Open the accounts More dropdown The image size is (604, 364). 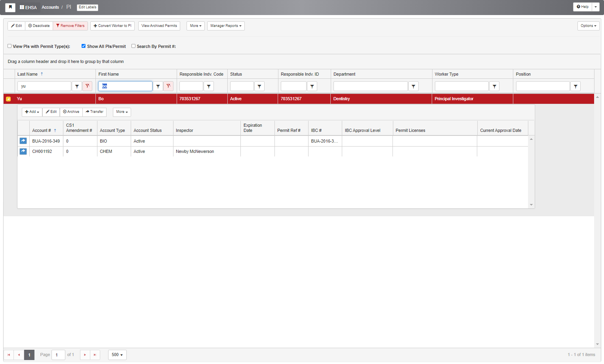click(x=122, y=112)
